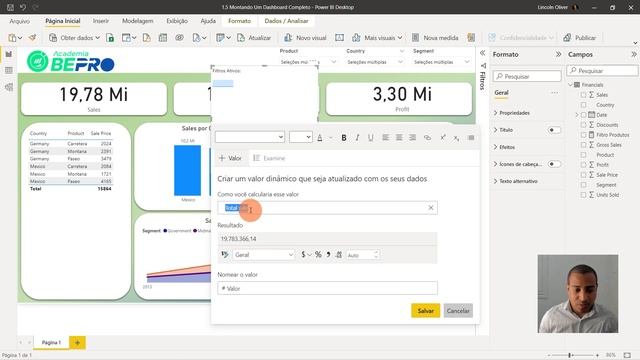
Task: Click Novo visual in the ribbon
Action: [305, 38]
